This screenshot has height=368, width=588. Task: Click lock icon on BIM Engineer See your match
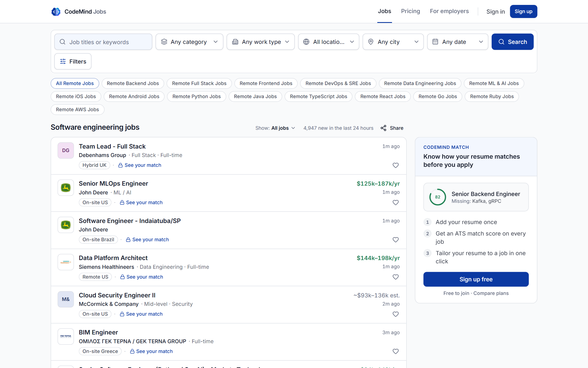(132, 351)
